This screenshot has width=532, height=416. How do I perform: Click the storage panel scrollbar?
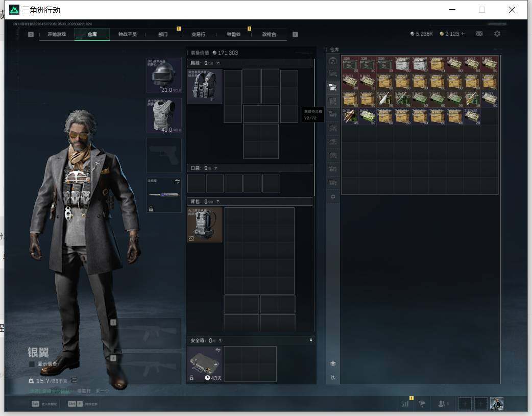click(500, 219)
